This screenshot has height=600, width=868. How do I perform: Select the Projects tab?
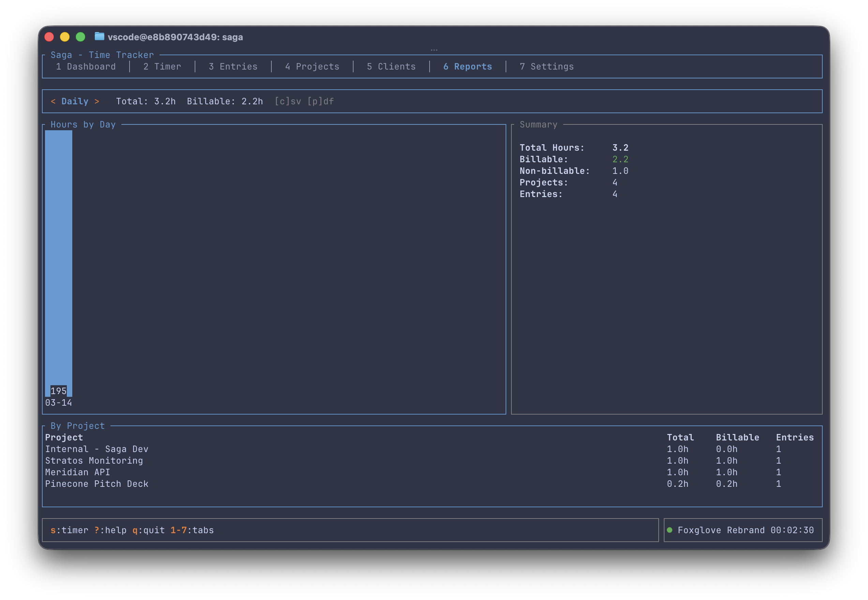click(x=312, y=66)
